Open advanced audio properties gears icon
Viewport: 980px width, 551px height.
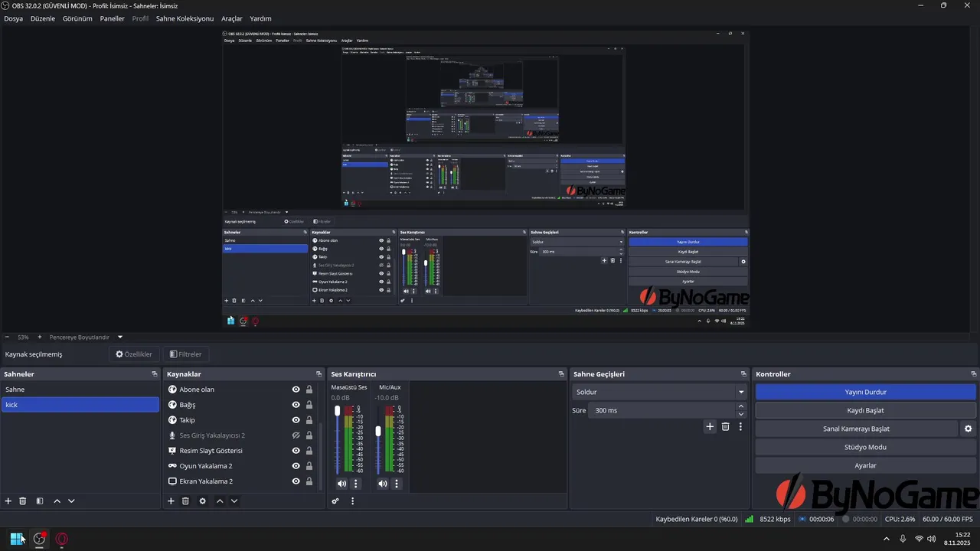(x=335, y=501)
